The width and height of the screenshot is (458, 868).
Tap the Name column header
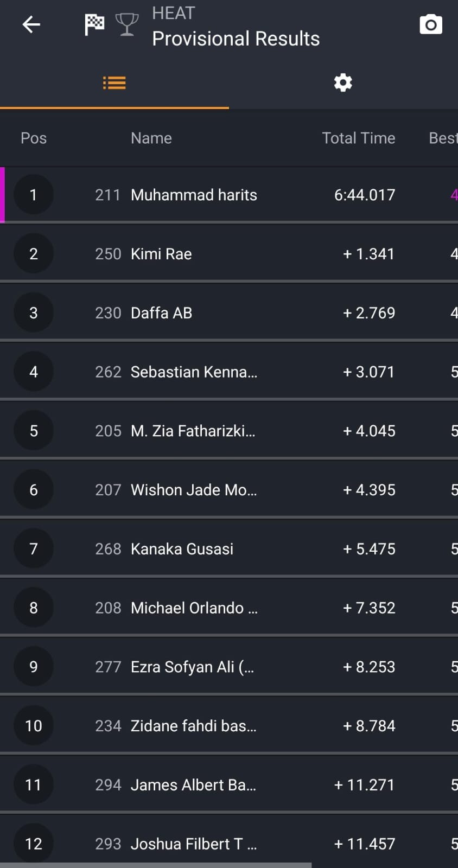coord(151,138)
